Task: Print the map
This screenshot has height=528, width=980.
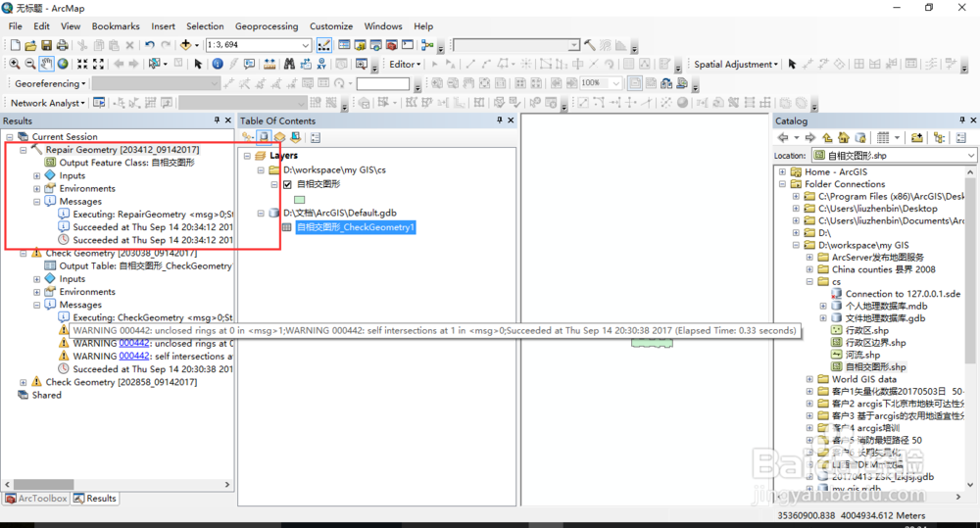Action: coord(62,45)
